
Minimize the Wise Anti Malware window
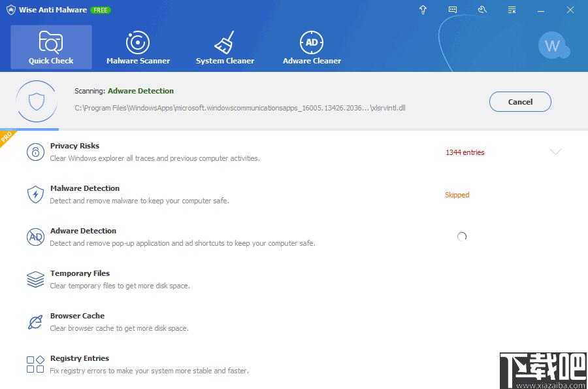541,10
